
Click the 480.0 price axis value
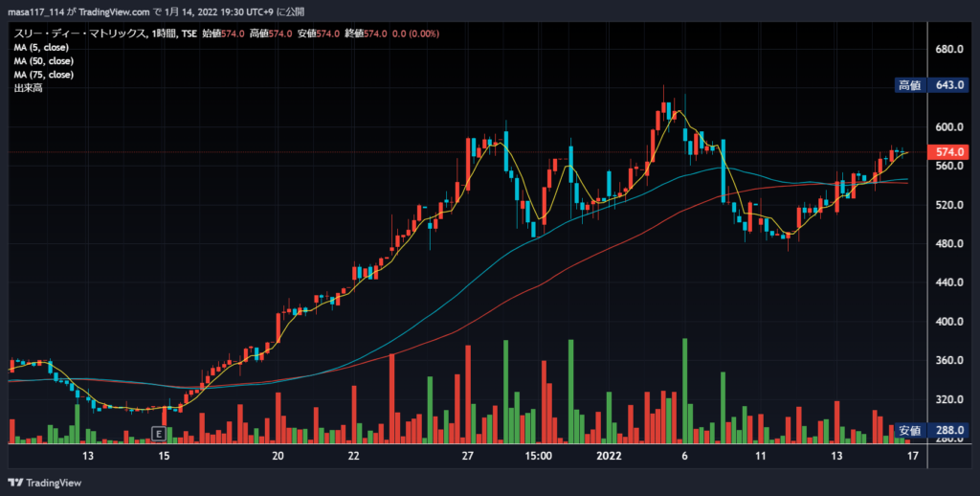(947, 244)
